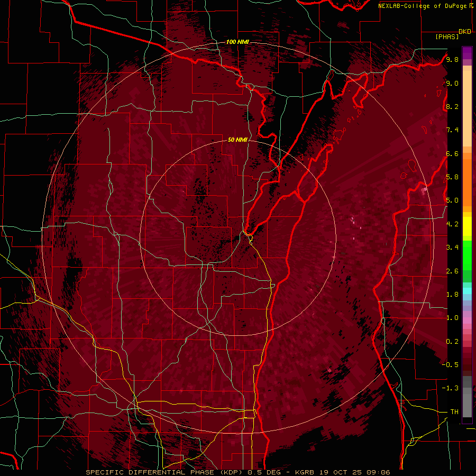Click the -0.5 value on the scale
Viewport: 476px width, 476px height.
click(x=450, y=365)
